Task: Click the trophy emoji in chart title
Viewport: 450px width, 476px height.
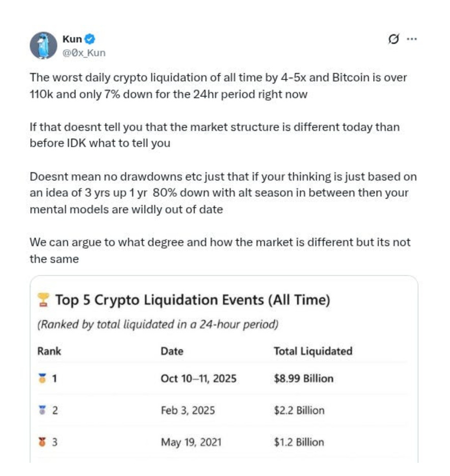Action: (43, 300)
